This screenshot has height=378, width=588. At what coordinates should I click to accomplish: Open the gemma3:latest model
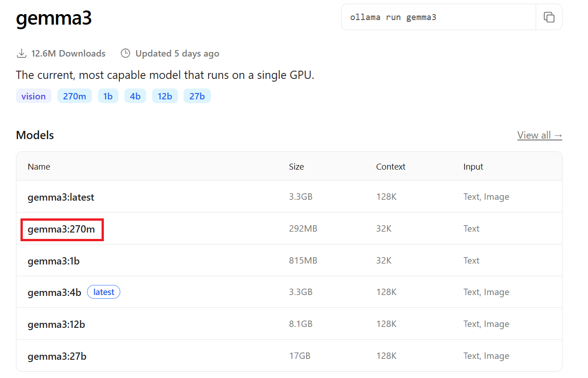click(61, 197)
